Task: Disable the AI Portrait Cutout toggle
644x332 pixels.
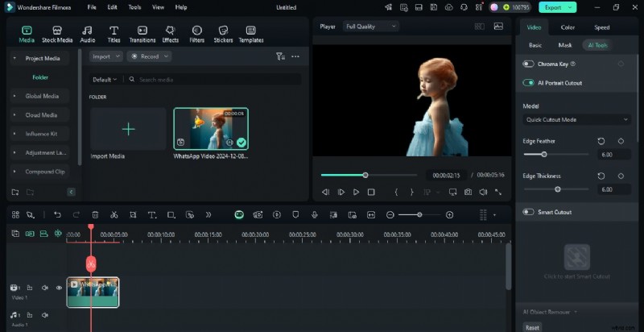Action: 529,83
